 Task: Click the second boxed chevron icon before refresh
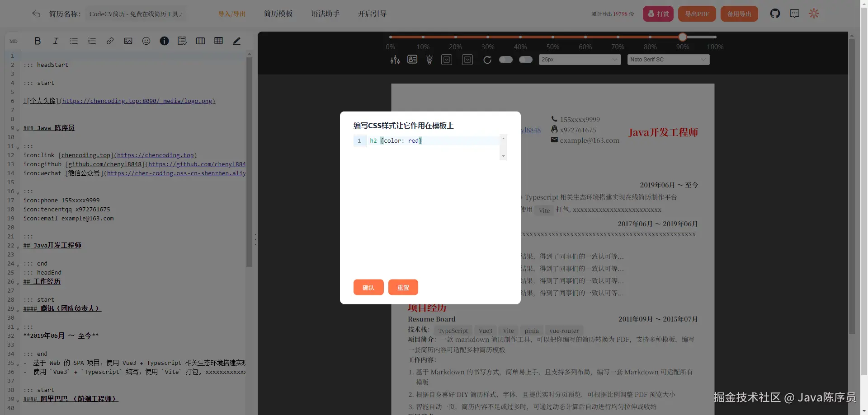click(467, 60)
